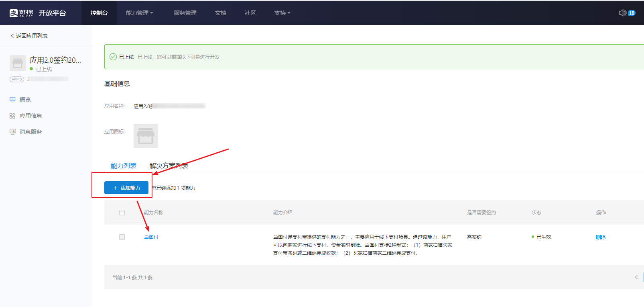Select 概览 in the sidebar
Image resolution: width=644 pixels, height=307 pixels.
[x=25, y=100]
